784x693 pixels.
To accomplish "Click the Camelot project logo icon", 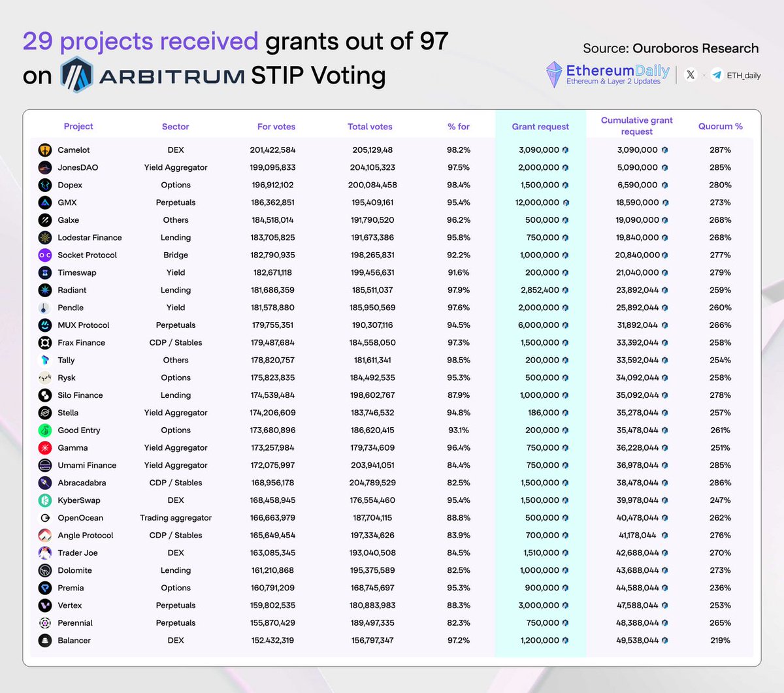I will point(44,150).
